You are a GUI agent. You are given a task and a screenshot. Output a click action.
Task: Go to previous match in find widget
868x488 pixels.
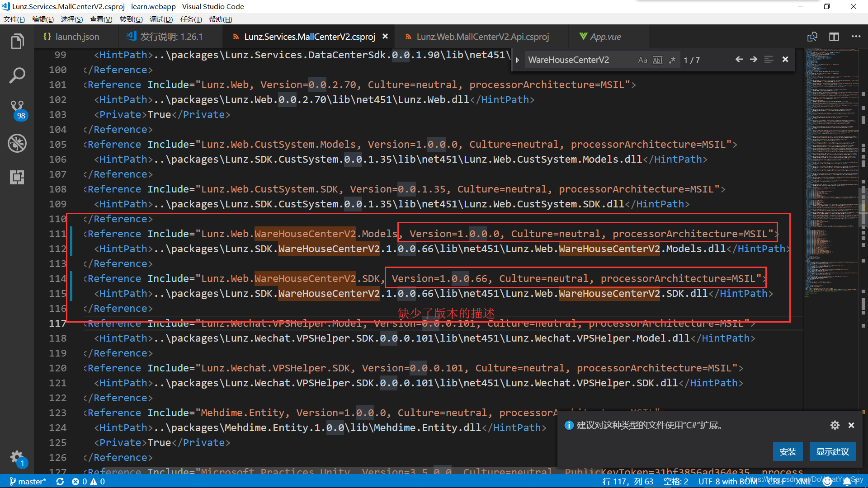tap(739, 60)
